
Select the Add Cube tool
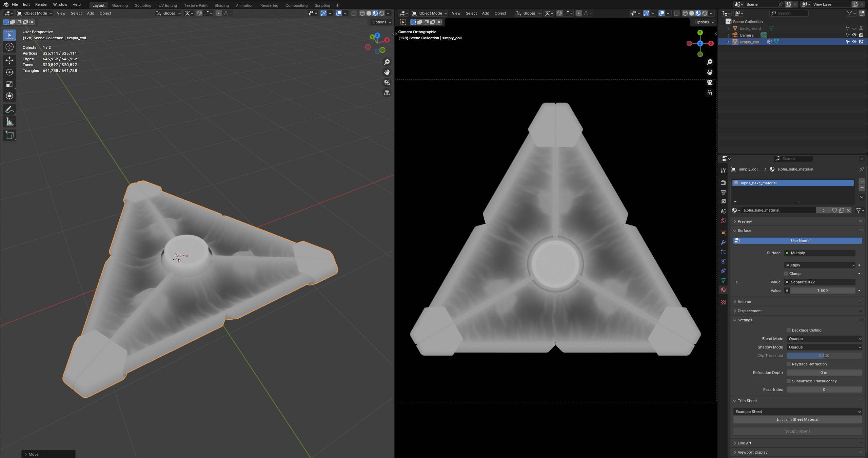9,135
